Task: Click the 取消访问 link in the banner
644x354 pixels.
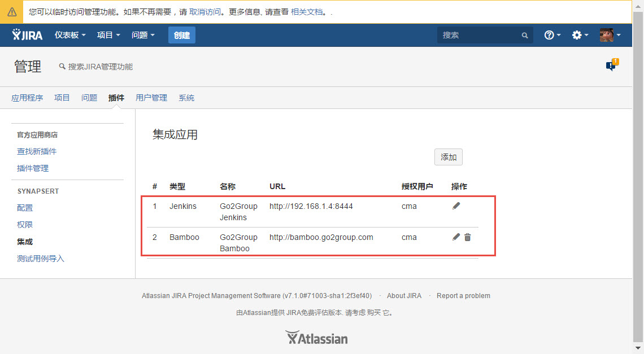Action: (x=205, y=12)
